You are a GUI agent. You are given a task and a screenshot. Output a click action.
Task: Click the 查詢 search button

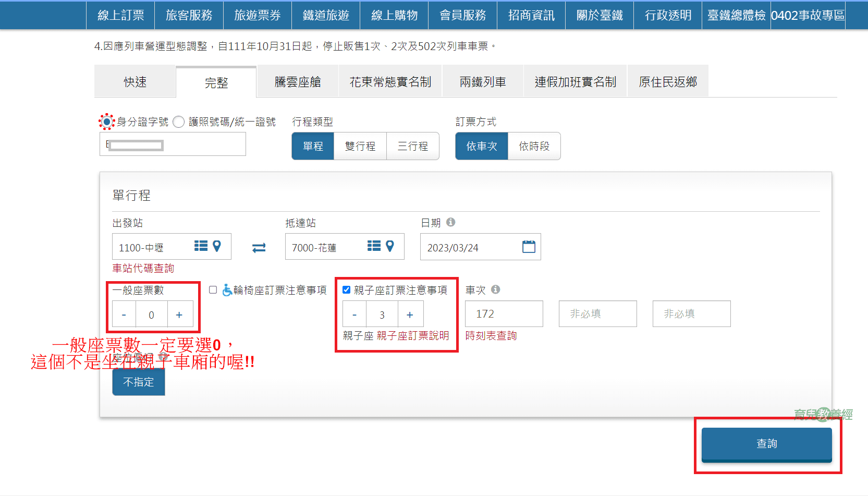pyautogui.click(x=767, y=444)
